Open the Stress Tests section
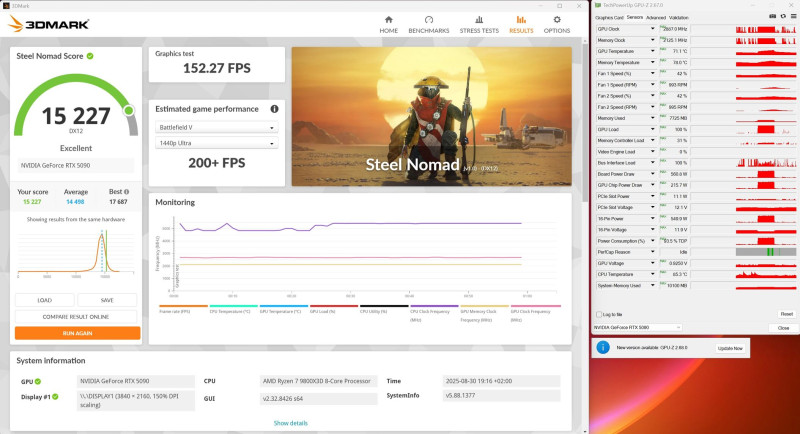Screen dimensions: 800x434 coord(479,24)
